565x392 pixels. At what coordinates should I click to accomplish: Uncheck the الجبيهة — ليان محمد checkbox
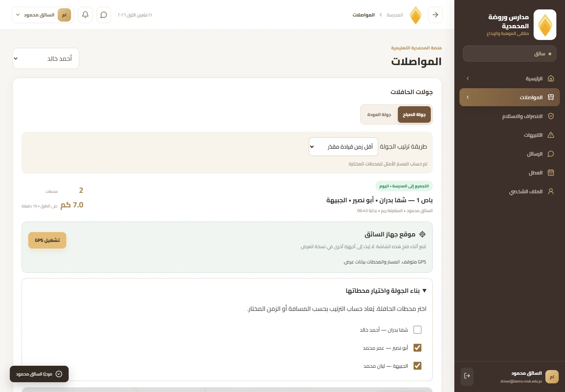417,366
